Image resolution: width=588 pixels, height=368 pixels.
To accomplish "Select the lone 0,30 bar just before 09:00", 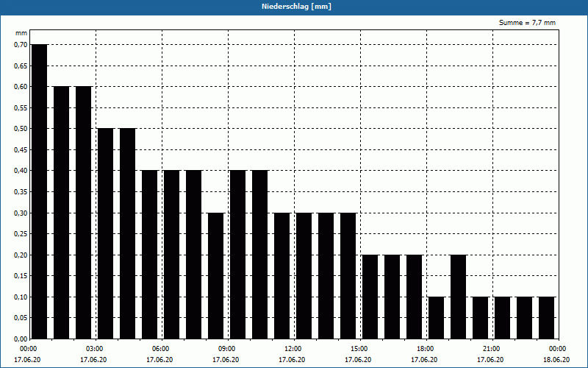I will coord(216,276).
